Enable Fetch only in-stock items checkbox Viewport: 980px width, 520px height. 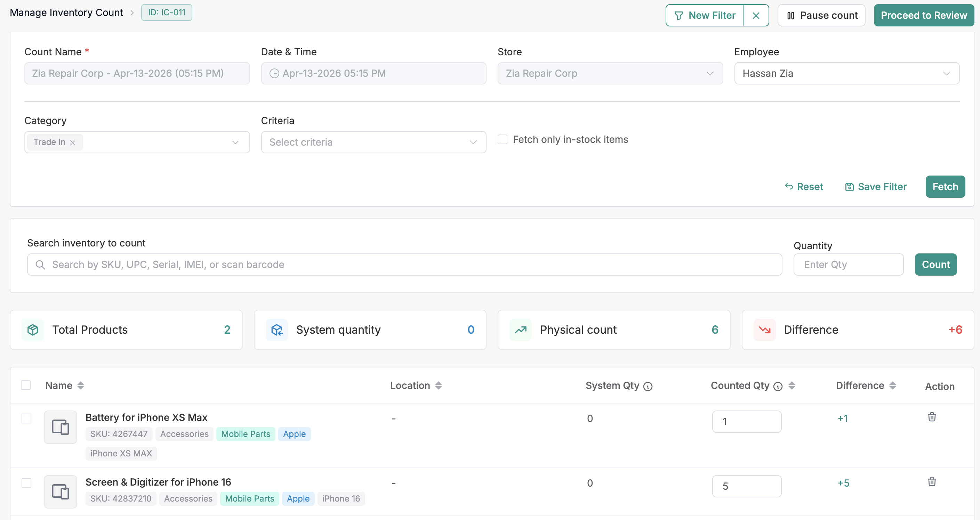503,139
